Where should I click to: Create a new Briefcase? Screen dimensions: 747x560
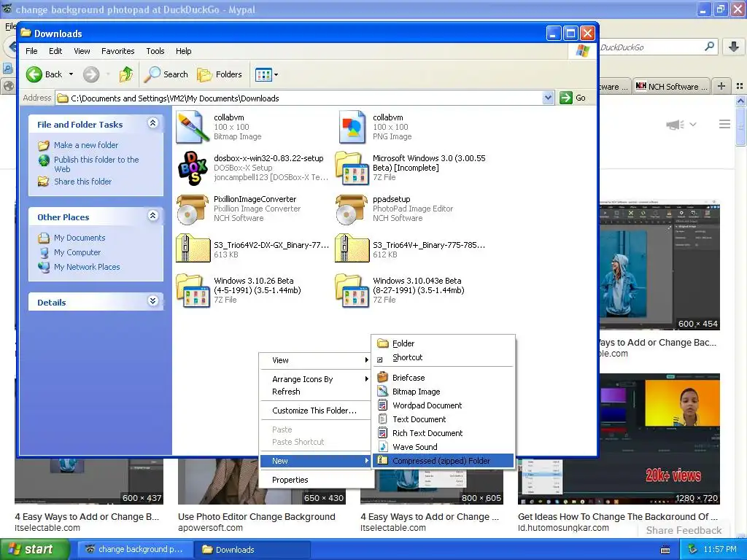click(x=443, y=378)
